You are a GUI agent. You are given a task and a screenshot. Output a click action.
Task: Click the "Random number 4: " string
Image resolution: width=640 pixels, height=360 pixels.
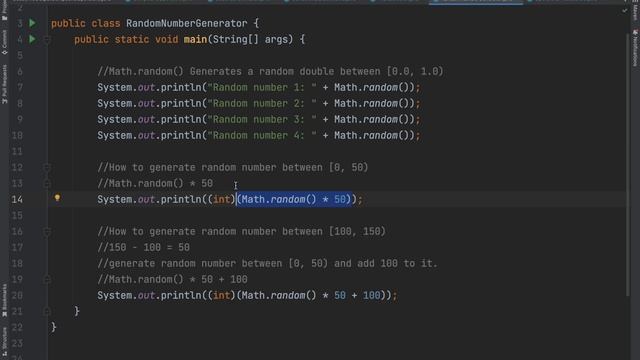click(262, 136)
